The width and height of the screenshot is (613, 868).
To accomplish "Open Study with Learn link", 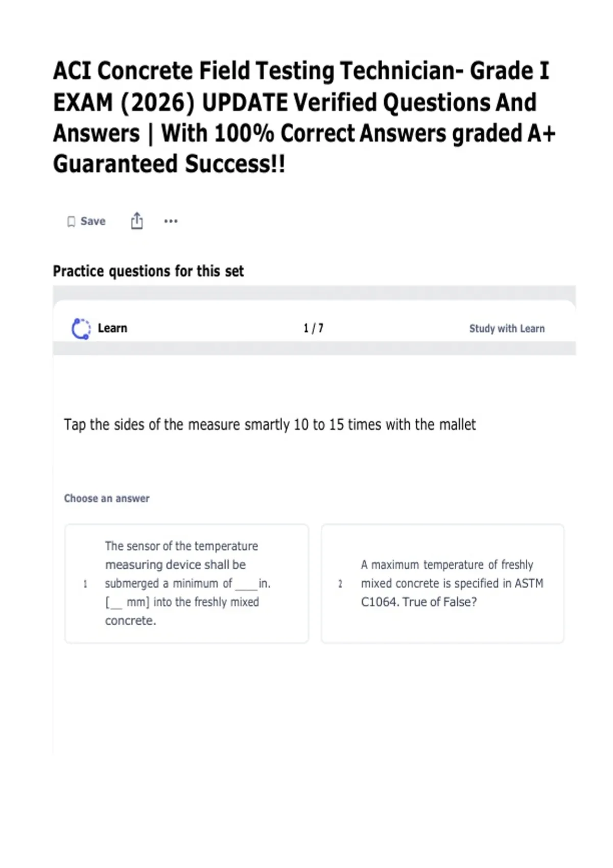I will pyautogui.click(x=507, y=328).
